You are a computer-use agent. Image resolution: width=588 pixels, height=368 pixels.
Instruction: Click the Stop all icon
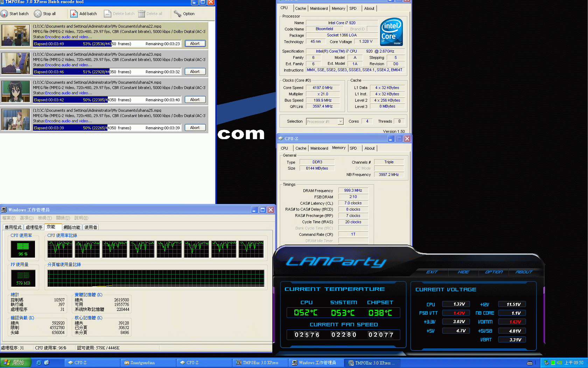(37, 14)
